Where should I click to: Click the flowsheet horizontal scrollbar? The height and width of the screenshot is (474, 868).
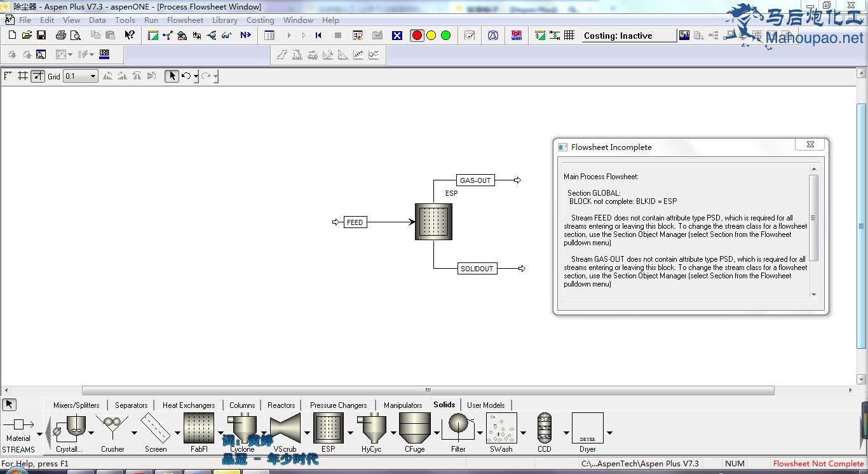pos(428,390)
